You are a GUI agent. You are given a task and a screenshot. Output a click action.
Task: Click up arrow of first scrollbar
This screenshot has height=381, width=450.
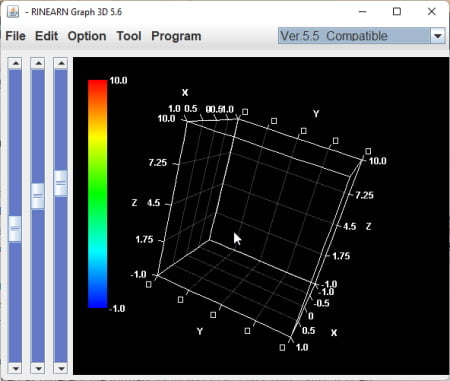point(15,63)
